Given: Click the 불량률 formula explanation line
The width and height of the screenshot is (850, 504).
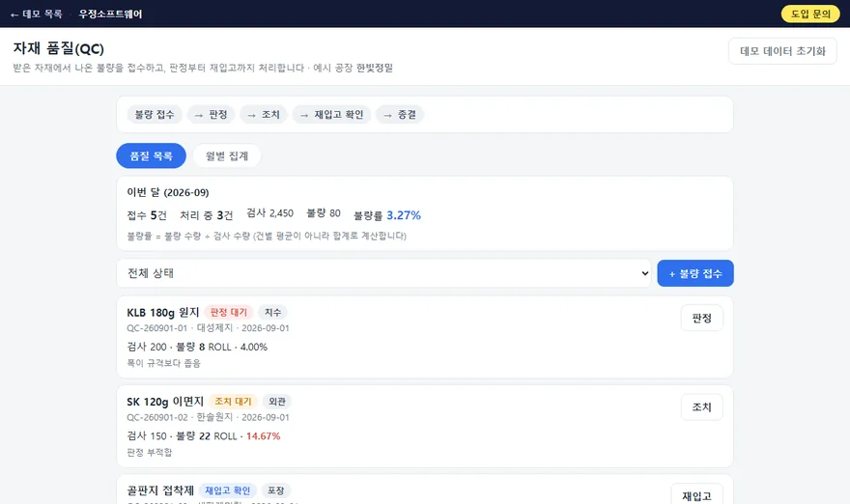Looking at the screenshot, I should pos(267,236).
